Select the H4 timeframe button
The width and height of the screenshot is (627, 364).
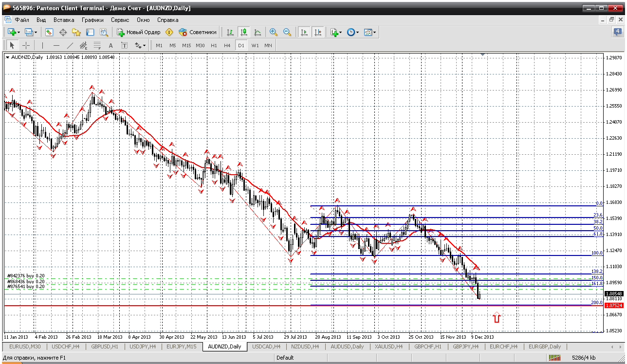(x=227, y=45)
